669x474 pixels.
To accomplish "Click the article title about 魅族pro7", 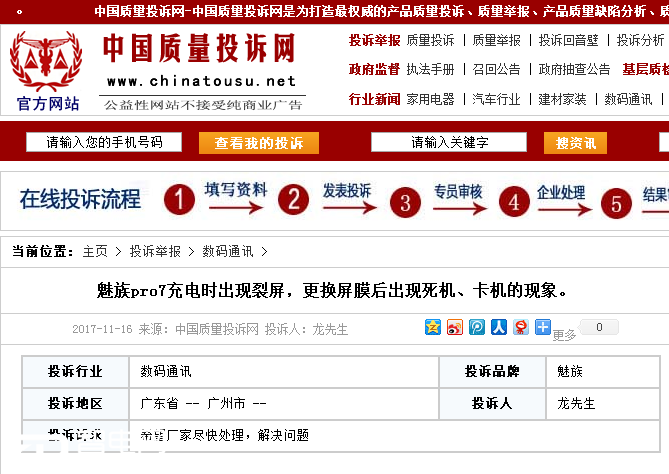I will [x=332, y=291].
